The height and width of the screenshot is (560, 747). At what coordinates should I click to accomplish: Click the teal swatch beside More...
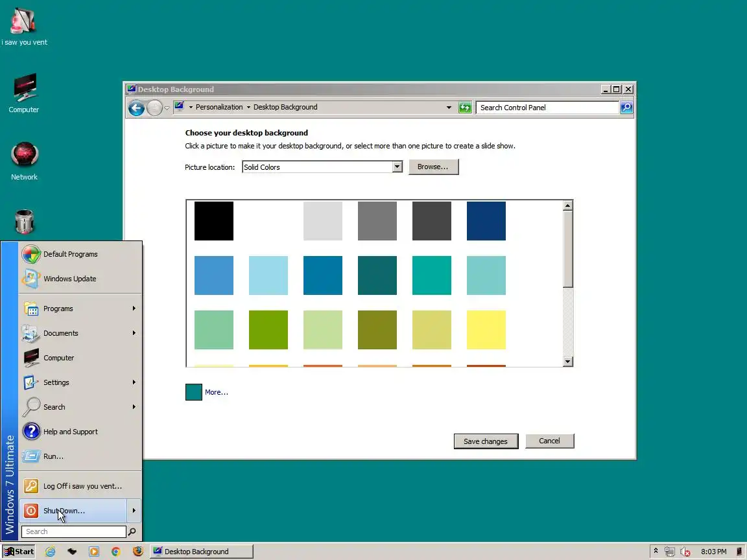coord(193,392)
